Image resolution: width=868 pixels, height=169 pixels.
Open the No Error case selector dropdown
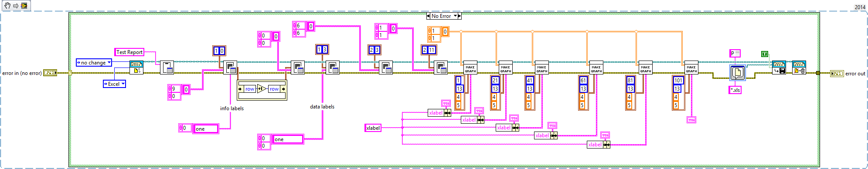[x=456, y=16]
